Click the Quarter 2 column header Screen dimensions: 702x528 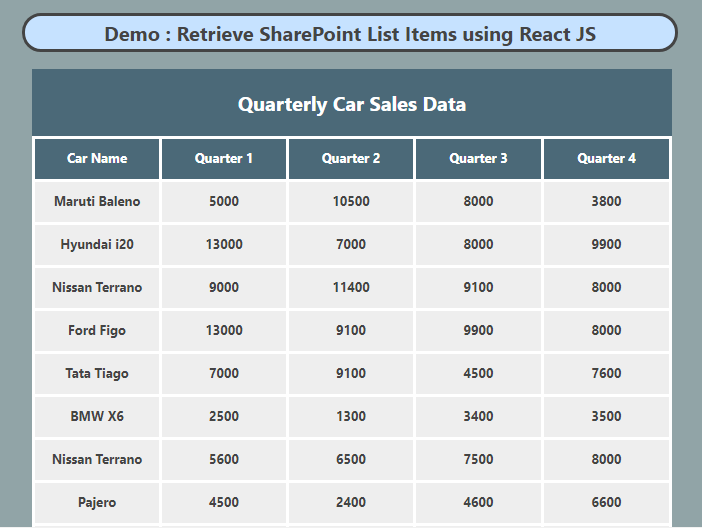tap(351, 159)
